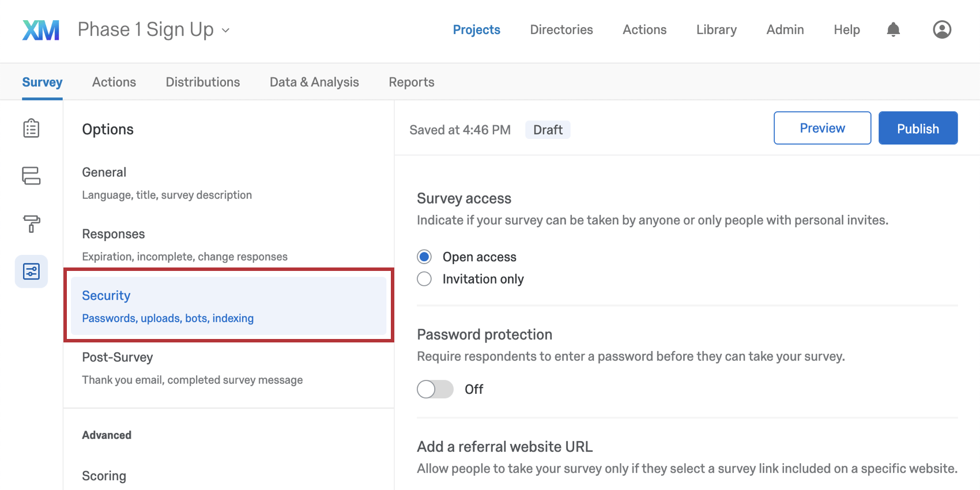Click the Survey access heading

pos(464,198)
